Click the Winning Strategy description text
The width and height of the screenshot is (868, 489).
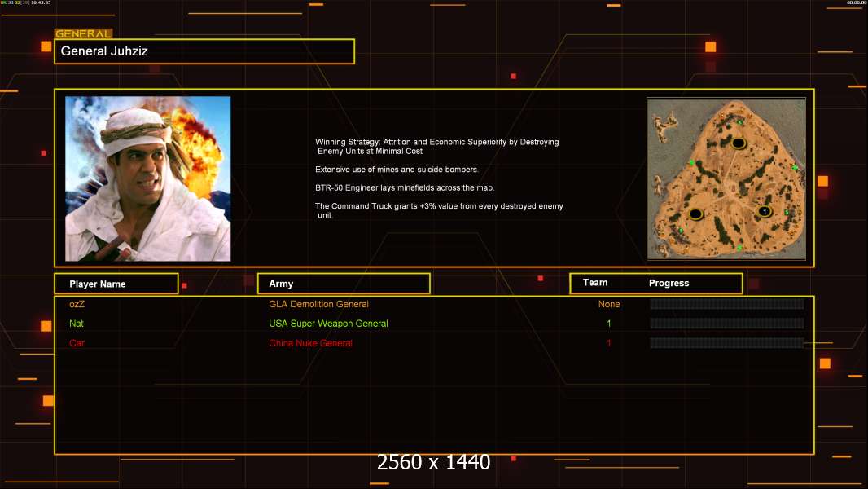click(x=436, y=146)
